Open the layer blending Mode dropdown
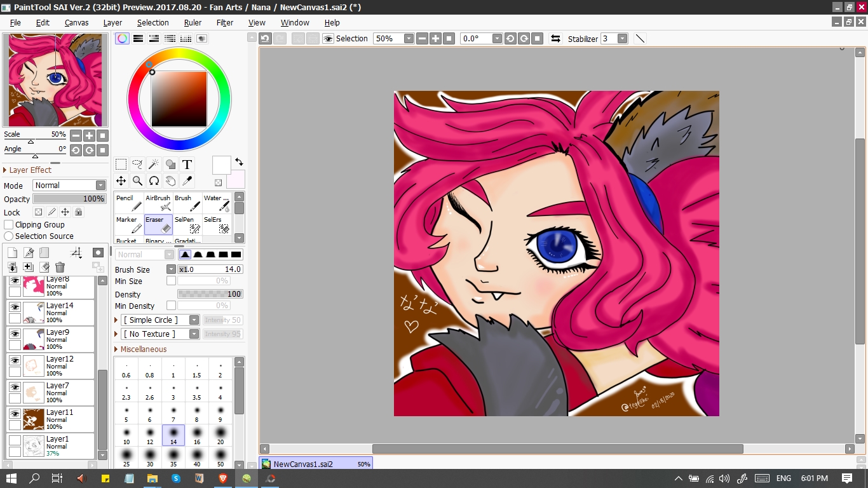The width and height of the screenshot is (868, 488). pos(69,185)
